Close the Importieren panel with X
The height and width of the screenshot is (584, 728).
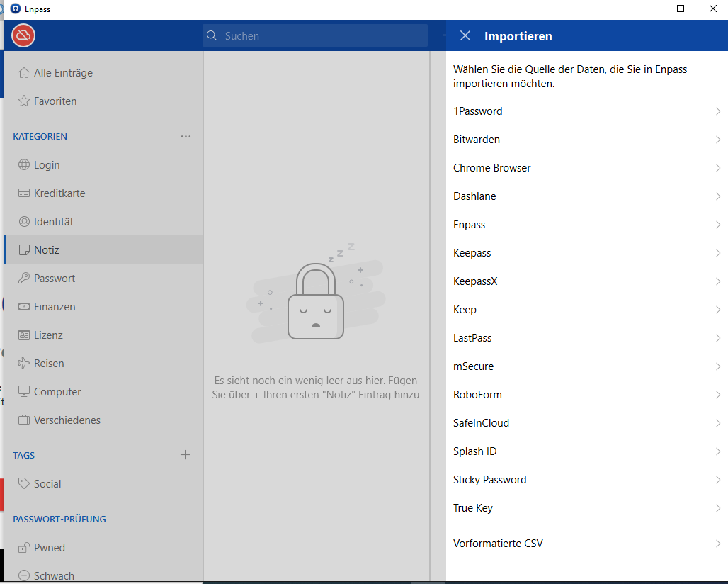point(465,36)
